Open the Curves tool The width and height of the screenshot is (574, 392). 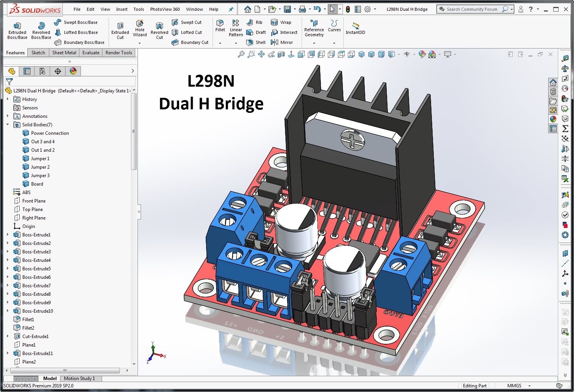[334, 25]
